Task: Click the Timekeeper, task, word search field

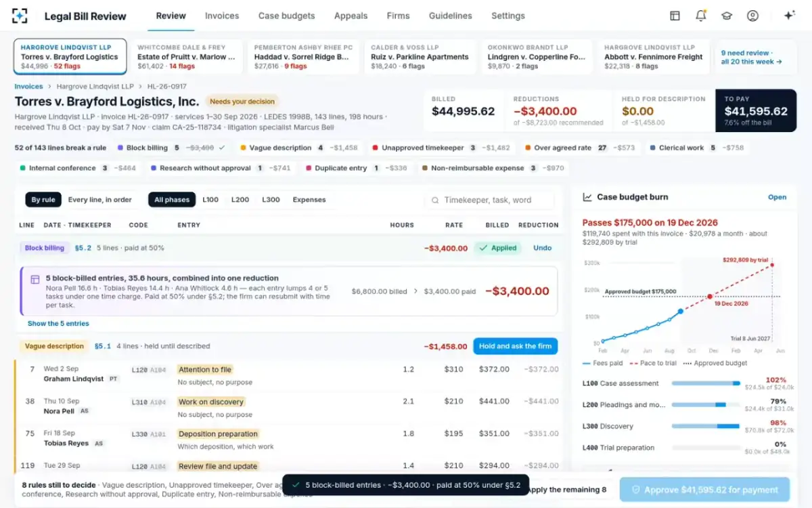Action: [489, 200]
